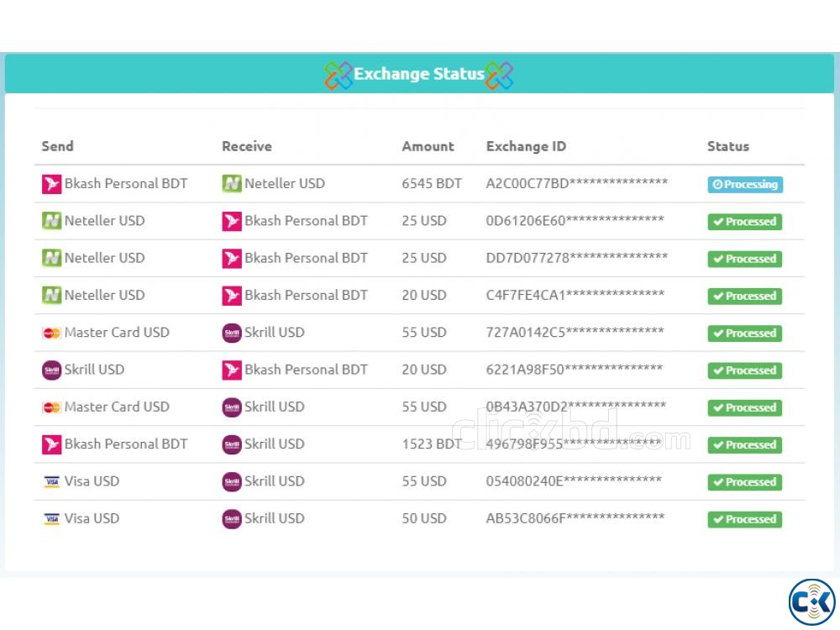Image resolution: width=840 pixels, height=630 pixels.
Task: Click the Neteller receive icon in the 6545 BDT row
Action: coord(232,184)
